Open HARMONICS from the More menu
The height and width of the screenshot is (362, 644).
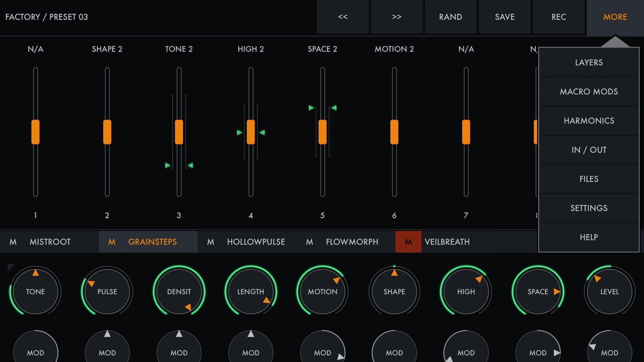tap(589, 121)
